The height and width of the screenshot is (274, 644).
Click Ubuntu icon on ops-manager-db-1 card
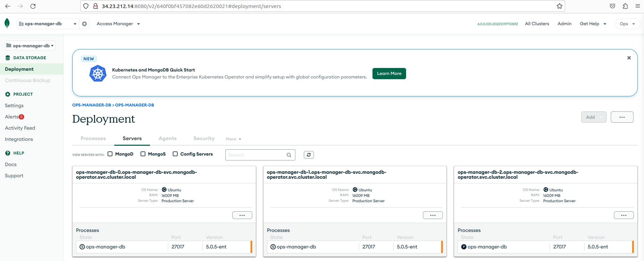point(355,190)
